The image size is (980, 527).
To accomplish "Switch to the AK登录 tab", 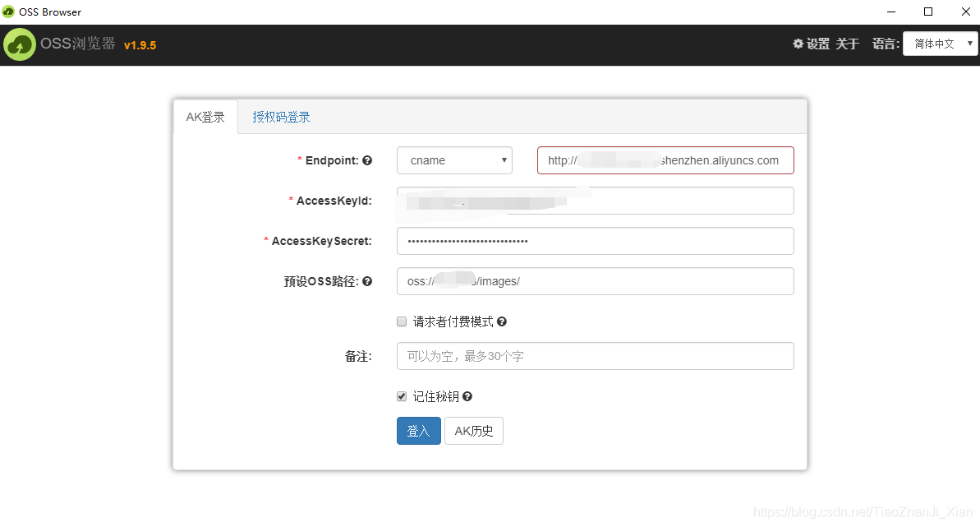I will click(x=205, y=117).
